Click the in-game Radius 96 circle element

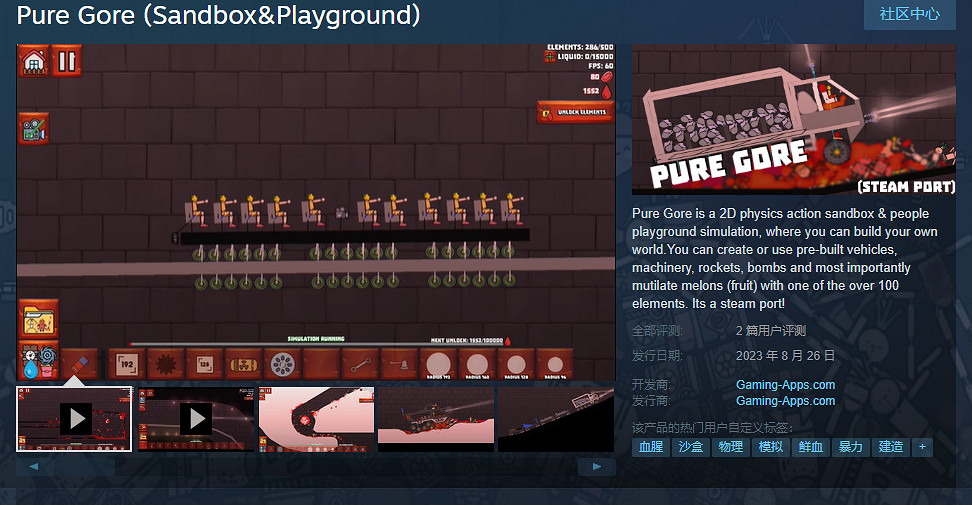pos(555,364)
